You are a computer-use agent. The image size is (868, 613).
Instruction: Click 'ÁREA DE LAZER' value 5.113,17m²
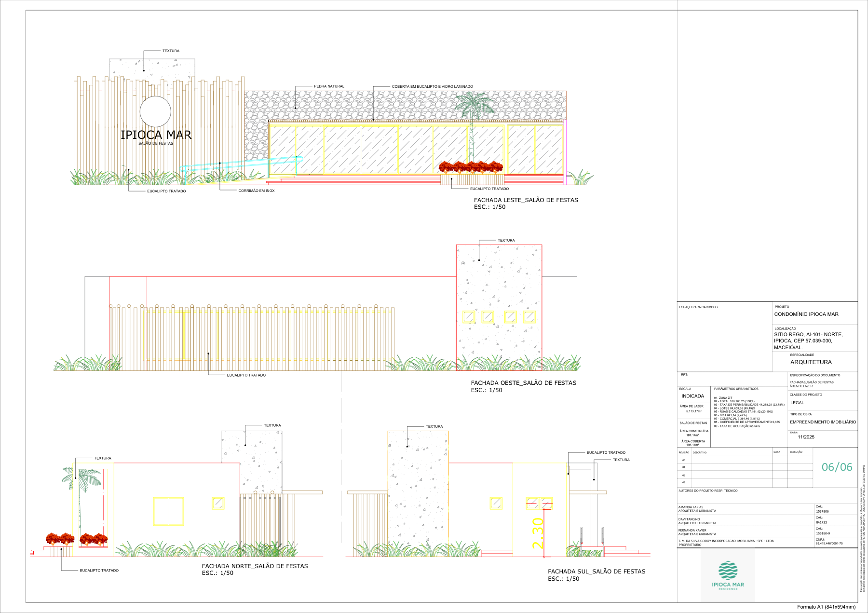(x=693, y=411)
